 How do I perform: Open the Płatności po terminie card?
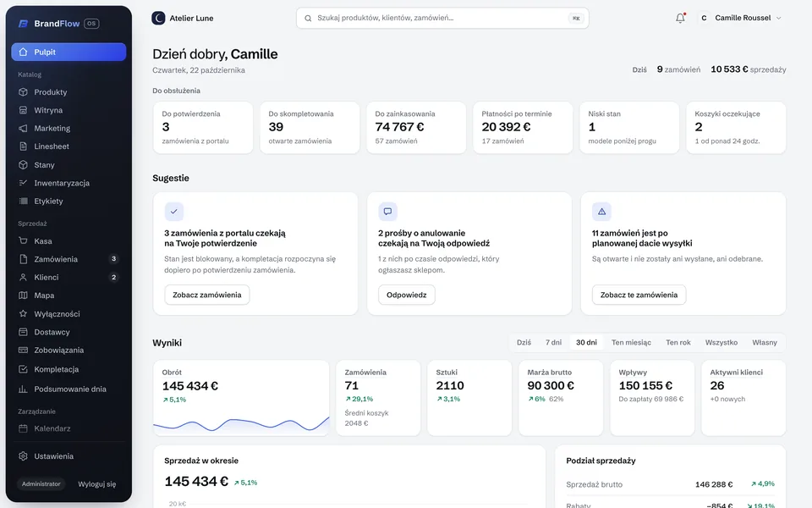click(x=523, y=128)
